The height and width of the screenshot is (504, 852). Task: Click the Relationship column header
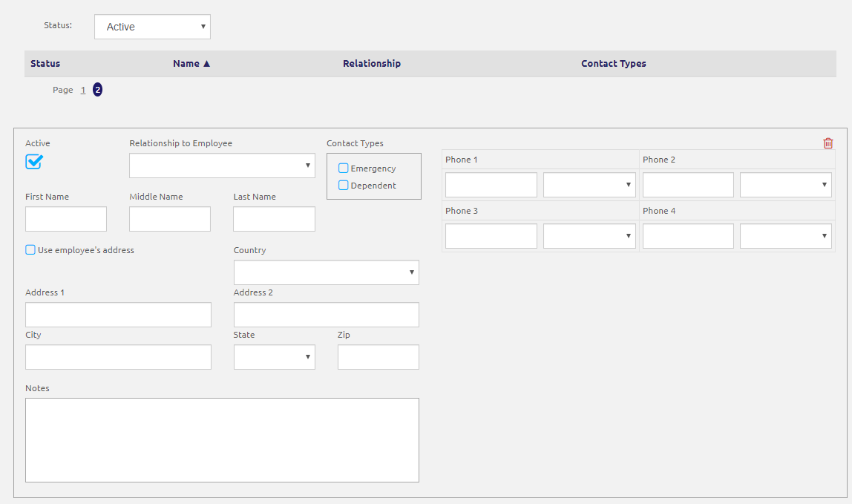371,63
